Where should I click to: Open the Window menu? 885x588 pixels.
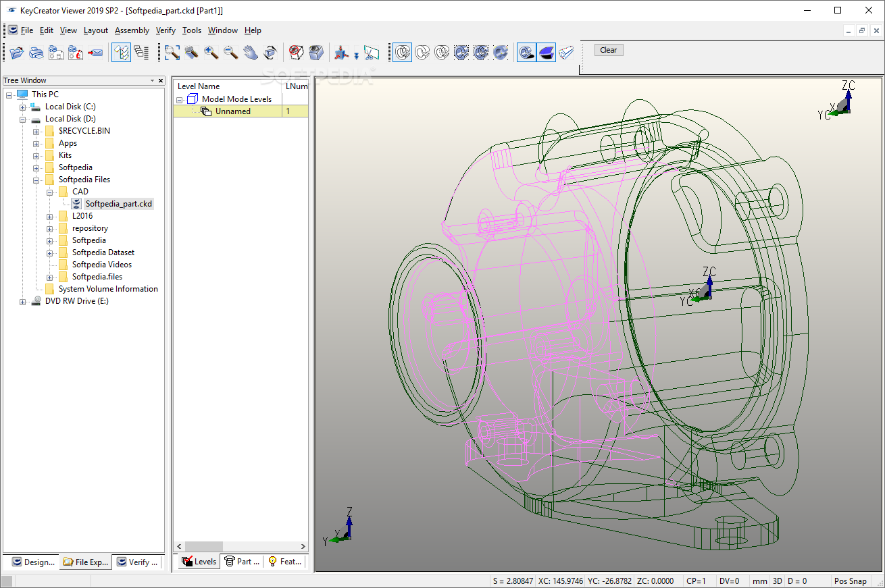pyautogui.click(x=223, y=30)
